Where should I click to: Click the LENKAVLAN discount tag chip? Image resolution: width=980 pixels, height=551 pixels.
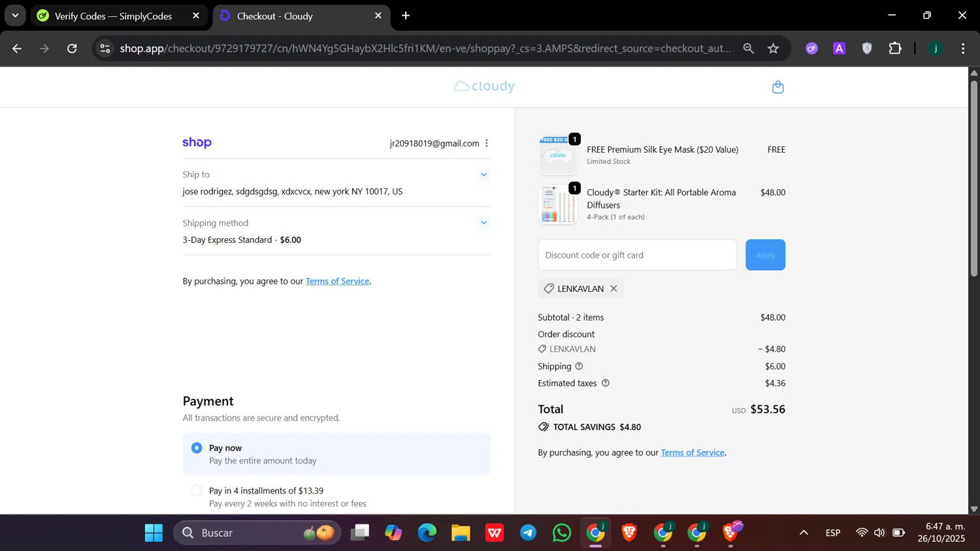pos(580,289)
